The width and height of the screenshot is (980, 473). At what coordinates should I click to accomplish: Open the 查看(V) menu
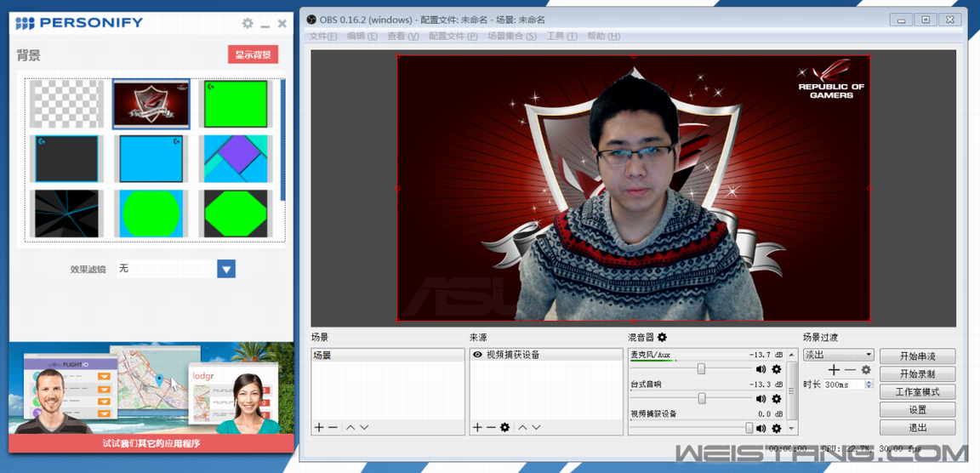tap(403, 37)
